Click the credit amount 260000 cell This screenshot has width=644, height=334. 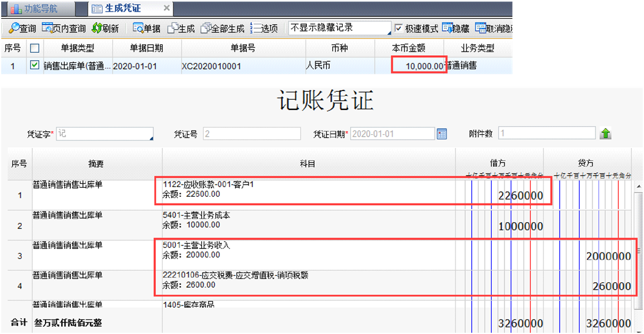[589, 286]
